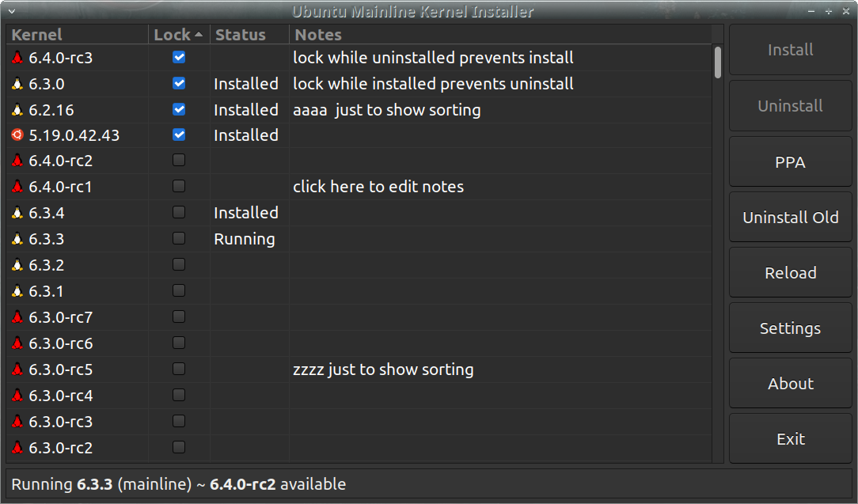The height and width of the screenshot is (504, 858).
Task: Click the Tux icon beside kernel 6.2.16
Action: (17, 109)
